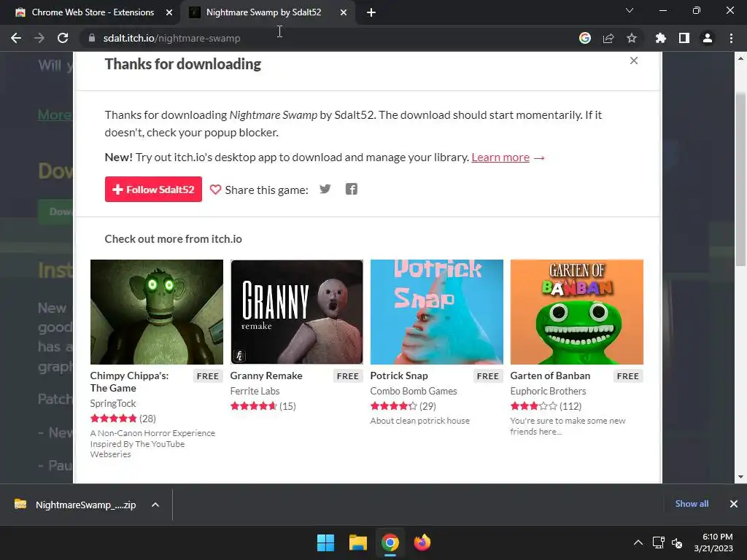Open the Extensions puzzle icon
This screenshot has width=747, height=560.
[x=660, y=38]
